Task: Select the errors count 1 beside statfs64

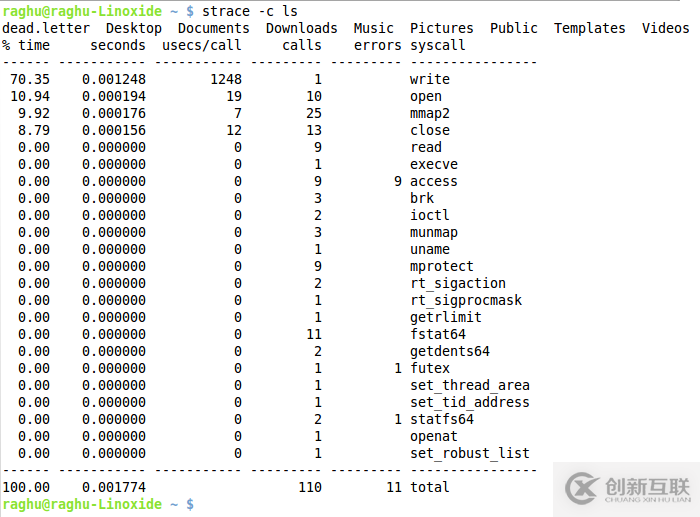Action: (397, 419)
